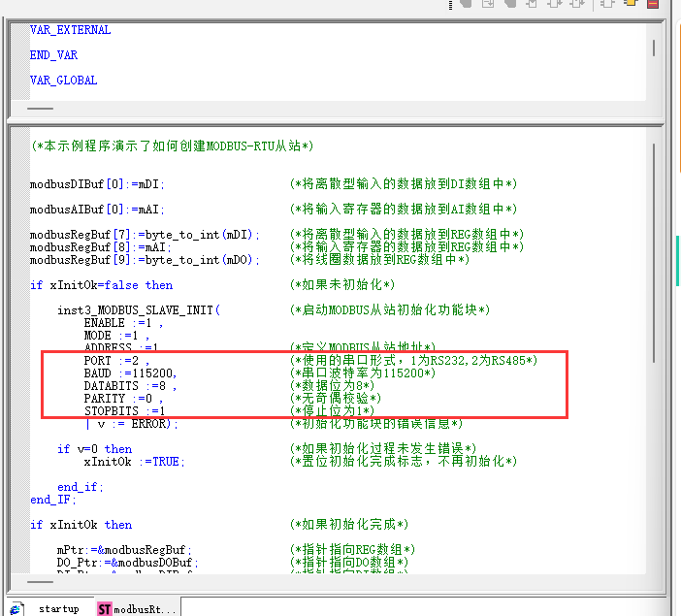
Task: Click the 'if xInitOk=false then' line
Action: tap(102, 285)
